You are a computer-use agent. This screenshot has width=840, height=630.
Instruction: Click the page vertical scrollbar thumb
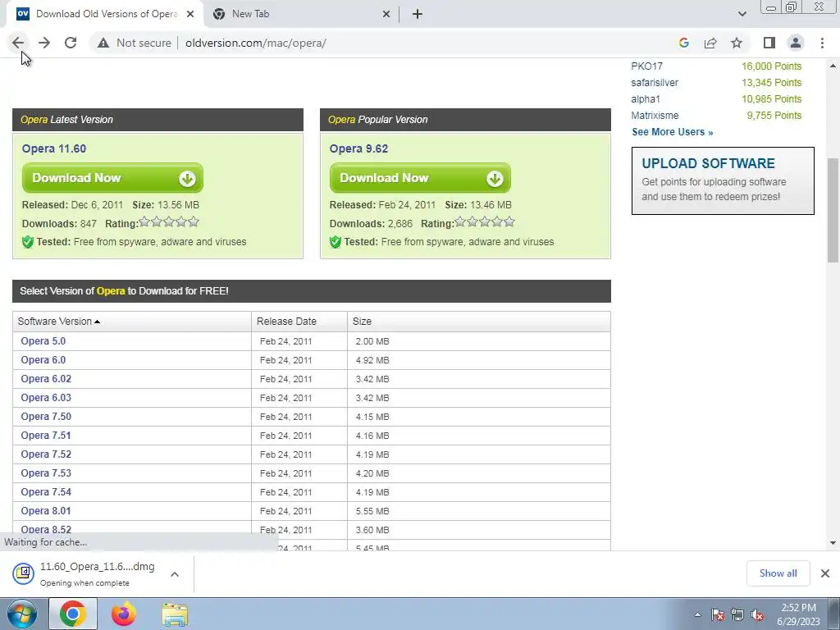(x=833, y=210)
